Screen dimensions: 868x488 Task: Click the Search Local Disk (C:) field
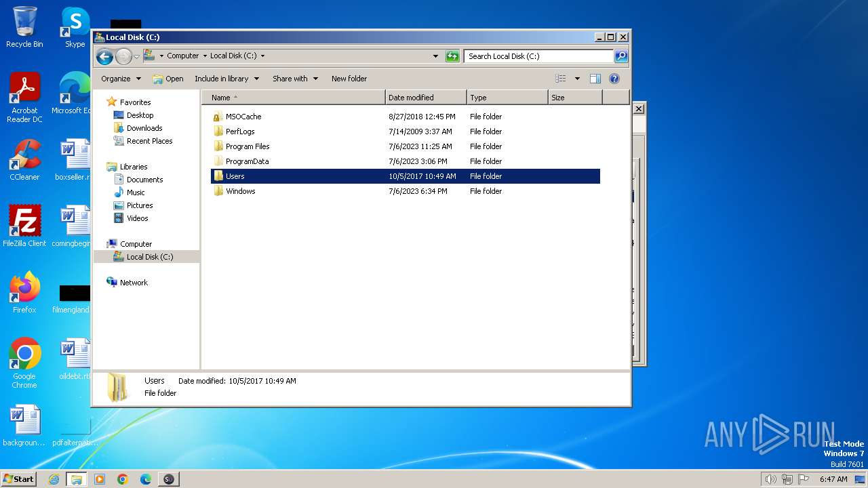538,56
